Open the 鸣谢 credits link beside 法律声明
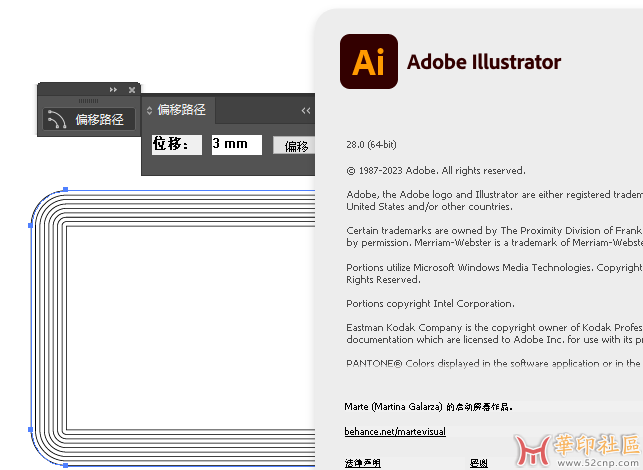Image resolution: width=643 pixels, height=470 pixels. [479, 463]
